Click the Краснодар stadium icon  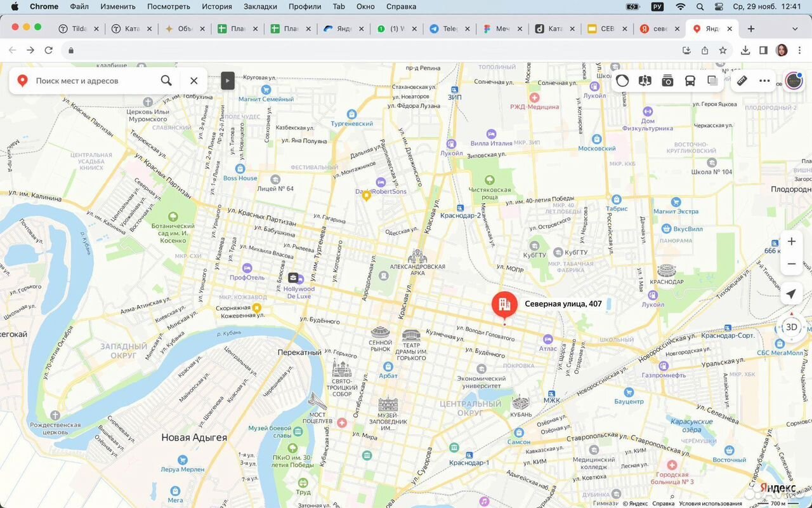pyautogui.click(x=667, y=271)
